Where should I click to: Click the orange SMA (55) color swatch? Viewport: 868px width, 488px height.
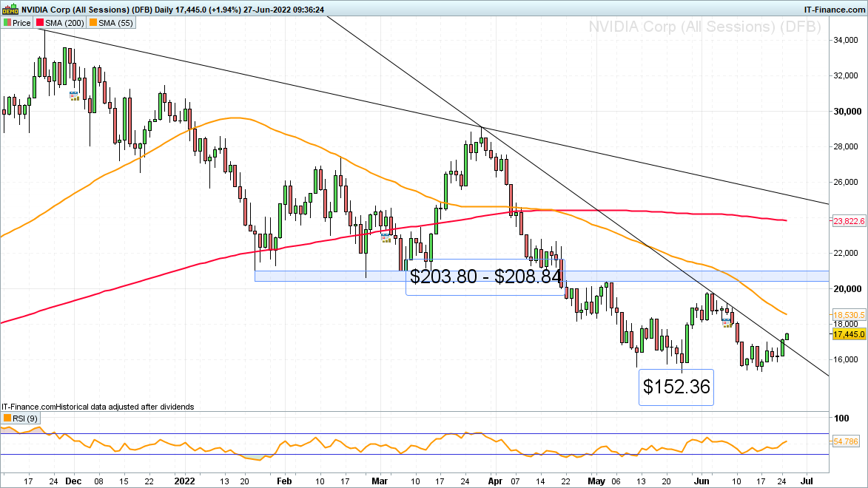point(93,23)
